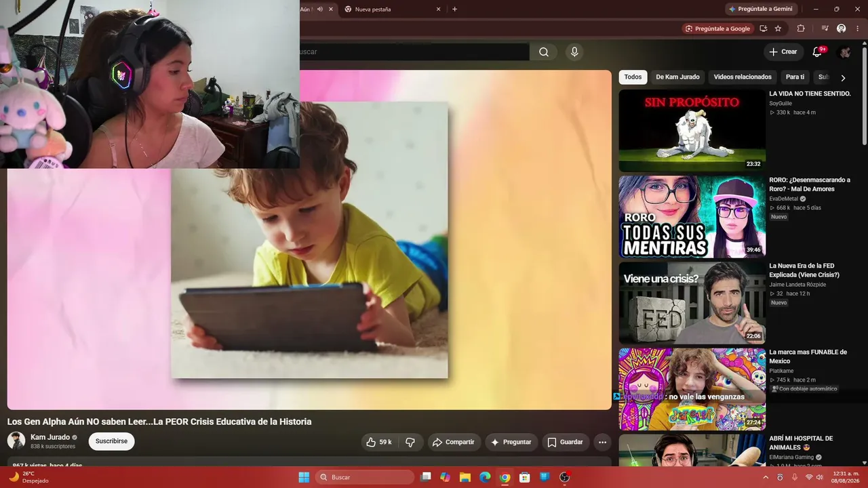Open title La Nueva Era de la FED
Image resolution: width=868 pixels, height=488 pixels.
(804, 270)
